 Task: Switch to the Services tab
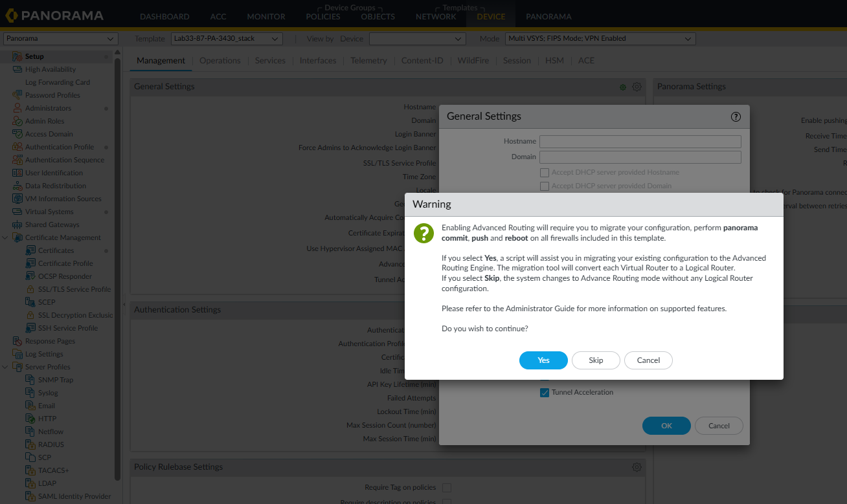tap(270, 60)
